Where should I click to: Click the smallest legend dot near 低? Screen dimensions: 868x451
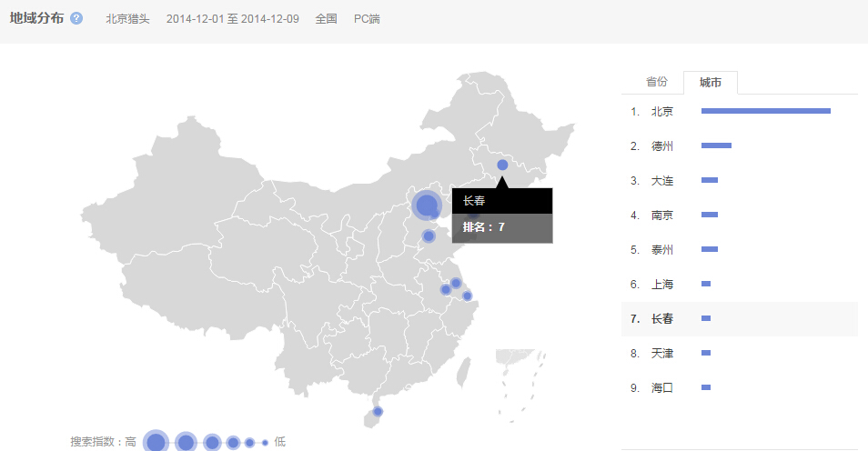point(265,442)
